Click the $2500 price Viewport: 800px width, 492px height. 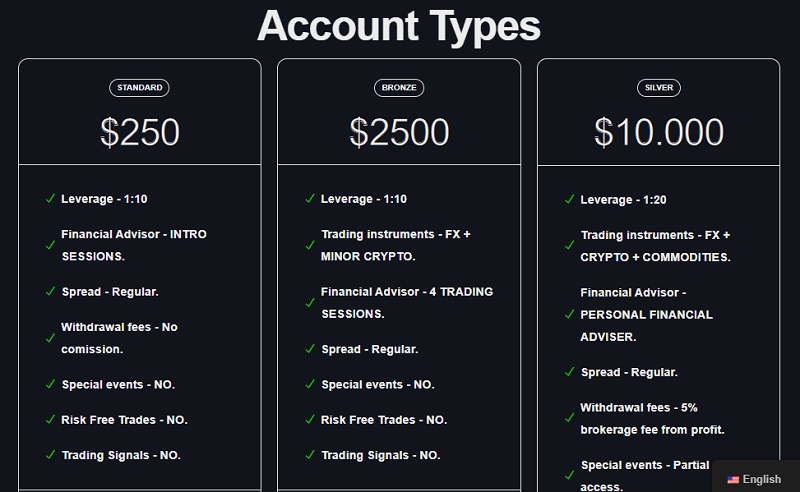(x=399, y=133)
